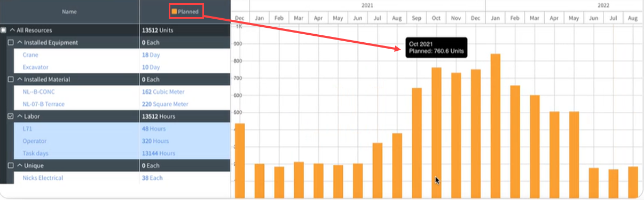Click the December 2020 planned bar
The width and height of the screenshot is (644, 200).
click(240, 161)
